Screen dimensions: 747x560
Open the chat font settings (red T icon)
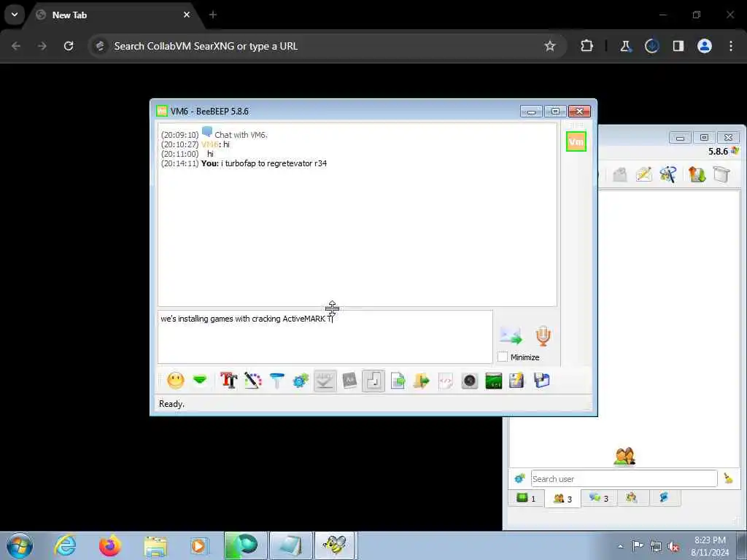pos(228,381)
